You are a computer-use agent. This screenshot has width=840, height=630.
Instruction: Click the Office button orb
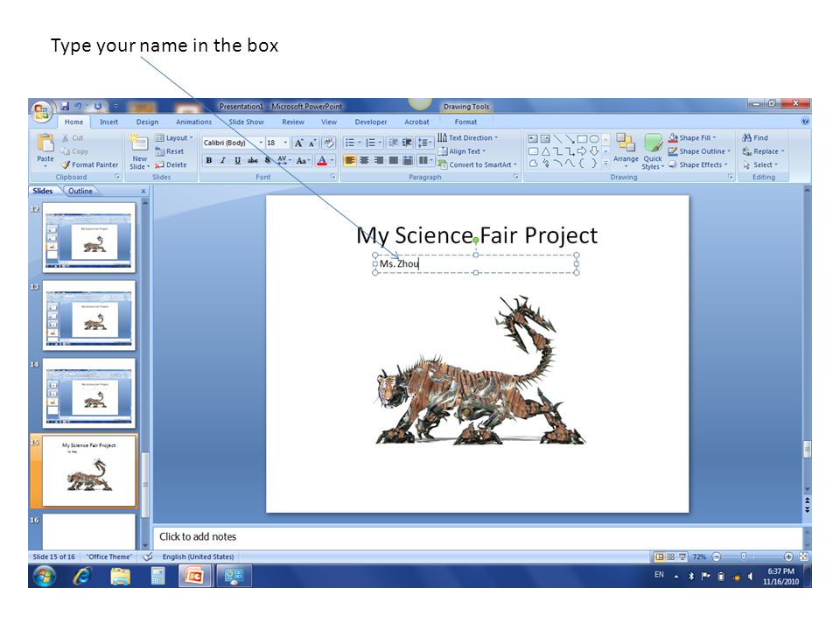41,111
